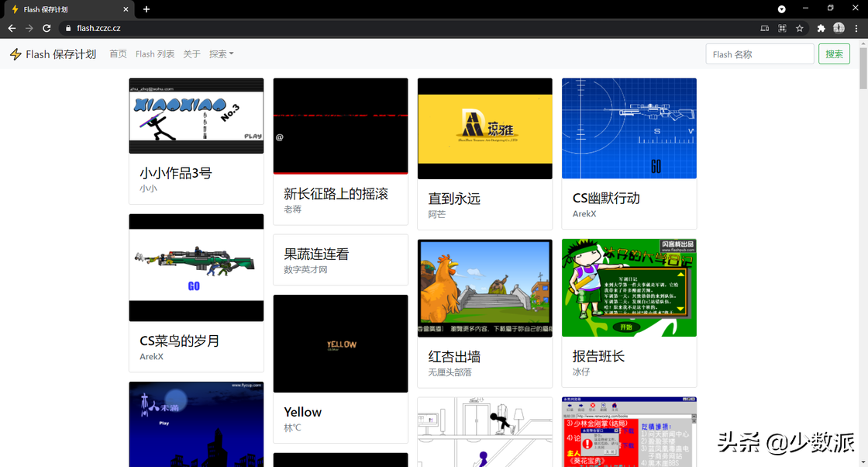Go back with the browser arrow

(12, 28)
